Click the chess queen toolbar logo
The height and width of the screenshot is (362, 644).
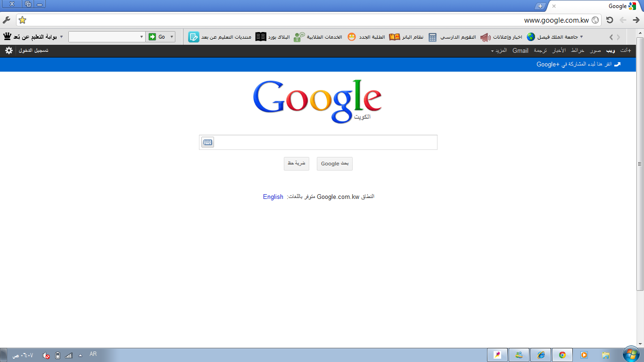7,37
